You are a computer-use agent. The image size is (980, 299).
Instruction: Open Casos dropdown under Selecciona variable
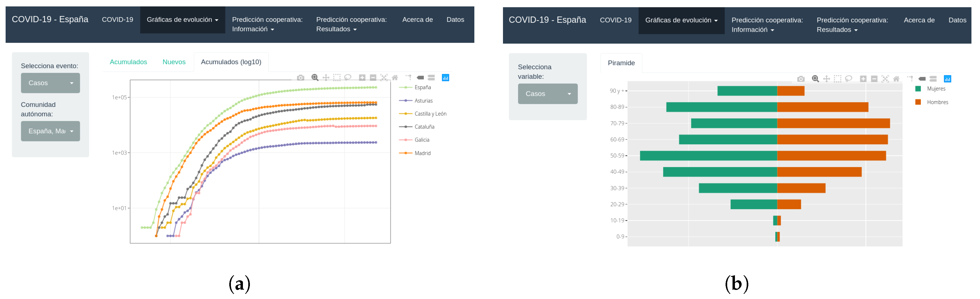tap(547, 94)
